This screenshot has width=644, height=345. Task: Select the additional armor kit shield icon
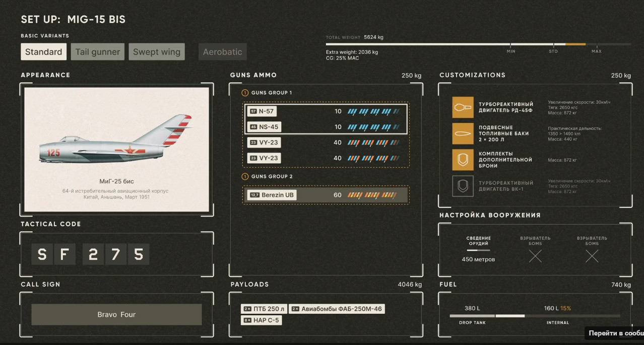463,160
